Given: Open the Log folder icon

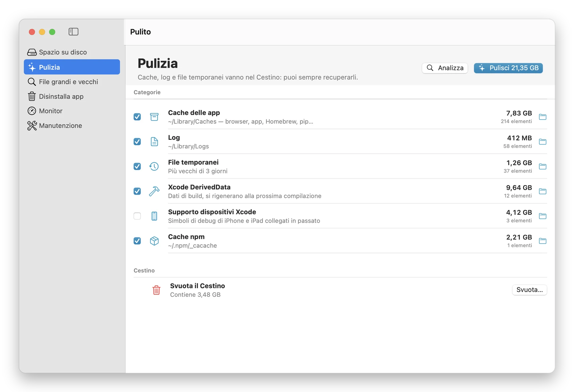Looking at the screenshot, I should point(542,142).
